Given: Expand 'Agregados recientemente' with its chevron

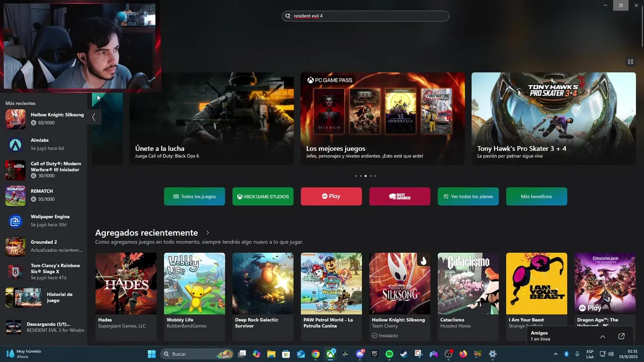Looking at the screenshot, I should click(x=208, y=233).
